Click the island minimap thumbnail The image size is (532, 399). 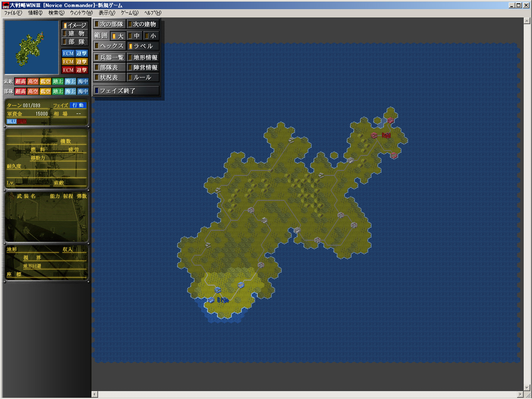[32, 47]
